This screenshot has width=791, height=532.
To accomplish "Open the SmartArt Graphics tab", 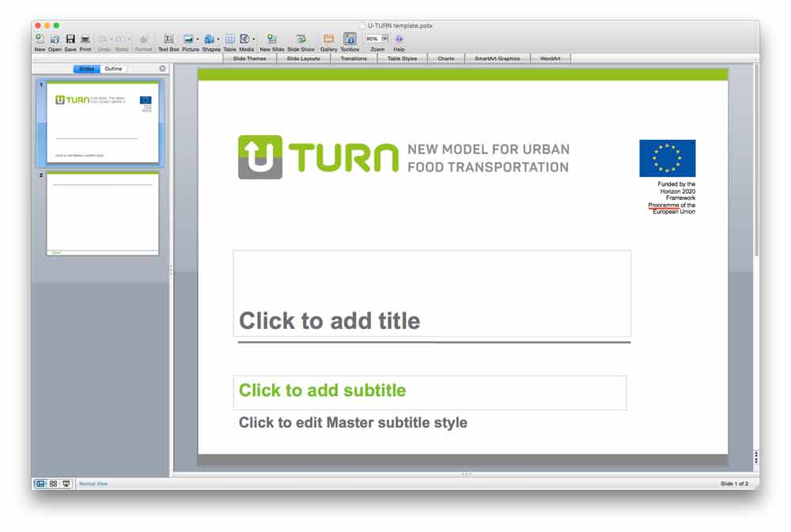I will click(497, 58).
